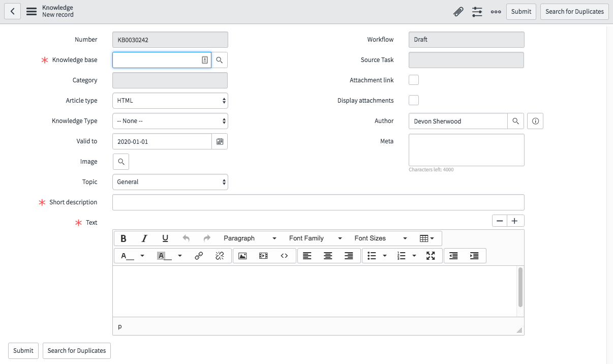Open the Font Sizes dropdown
The image size is (613, 364).
[x=380, y=238]
